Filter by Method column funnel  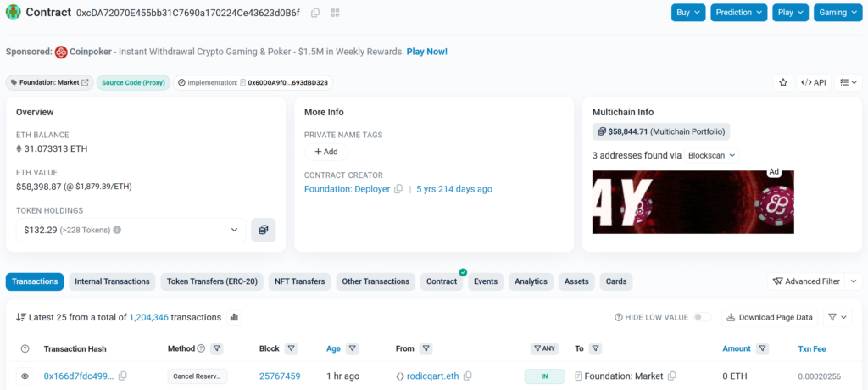(217, 348)
